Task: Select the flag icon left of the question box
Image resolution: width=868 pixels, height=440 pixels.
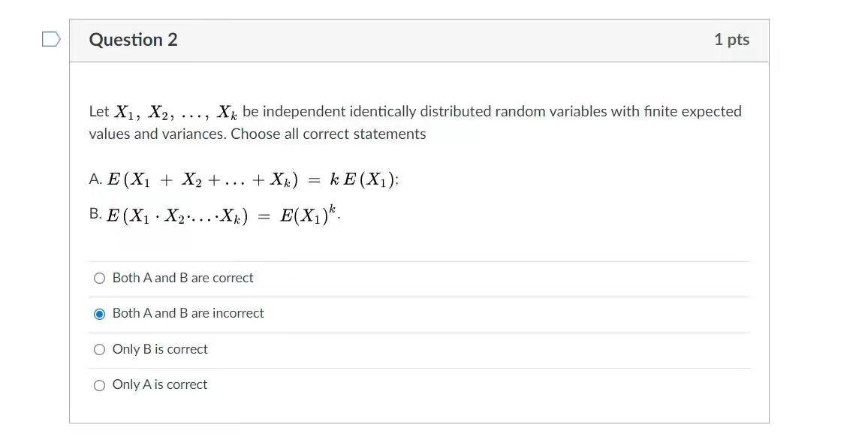Action: 50,38
